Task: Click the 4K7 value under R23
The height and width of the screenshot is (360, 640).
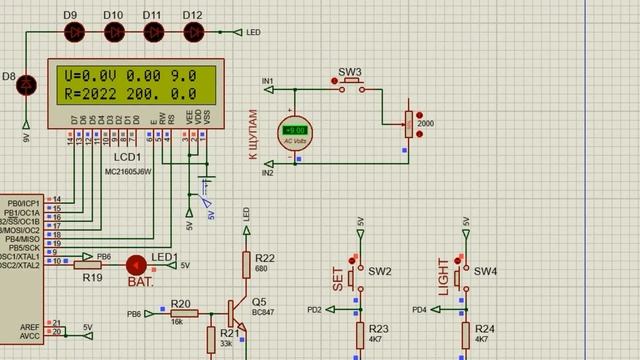Action: tap(375, 339)
